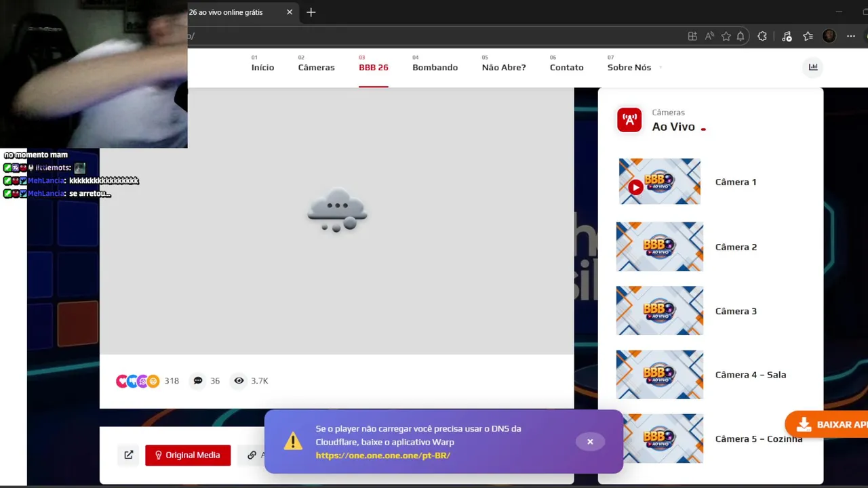Close the browser tab '26 ao vivo online grátis'
Viewport: 868px width, 488px height.
click(290, 12)
